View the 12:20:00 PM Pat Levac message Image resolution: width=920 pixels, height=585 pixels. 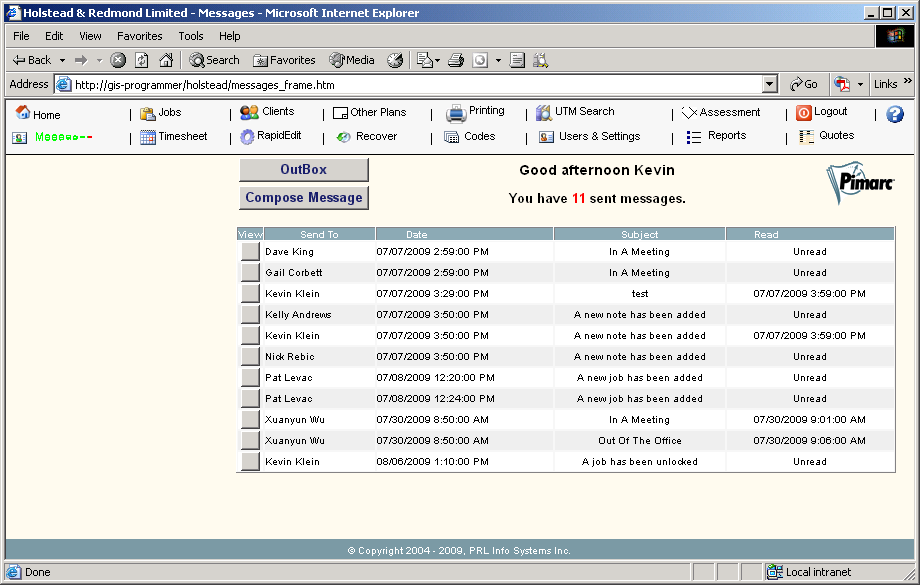pyautogui.click(x=250, y=378)
